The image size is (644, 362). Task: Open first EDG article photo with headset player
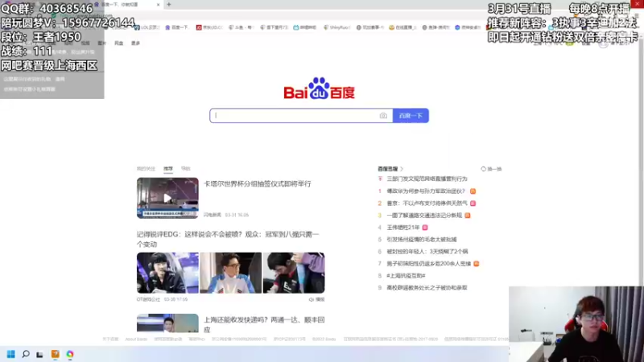coord(167,273)
